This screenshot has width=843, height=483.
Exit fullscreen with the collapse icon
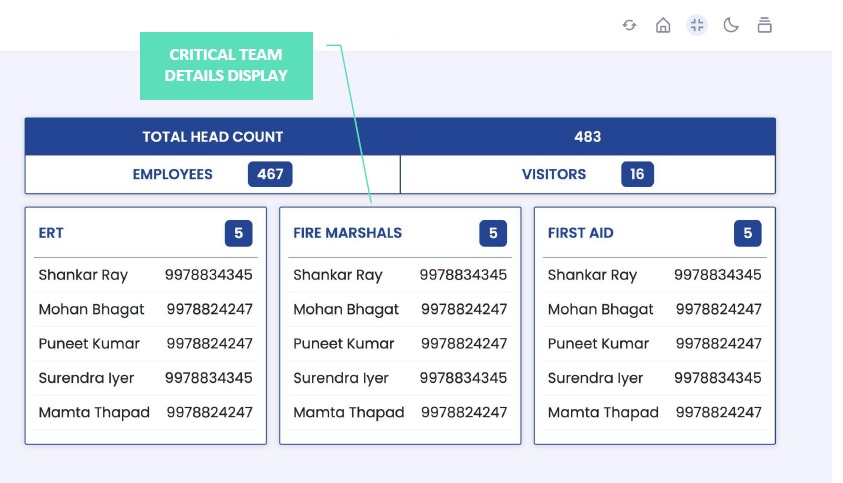[x=697, y=26]
